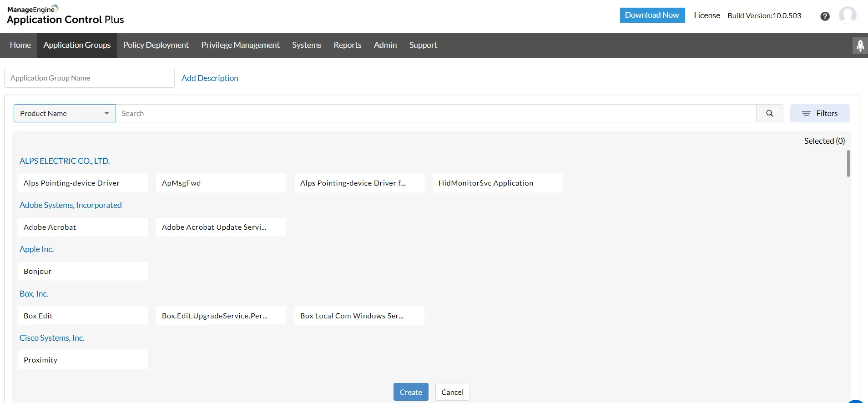This screenshot has height=403, width=868.
Task: Select Adobe Acrobat Update Servi... tile
Action: click(221, 227)
